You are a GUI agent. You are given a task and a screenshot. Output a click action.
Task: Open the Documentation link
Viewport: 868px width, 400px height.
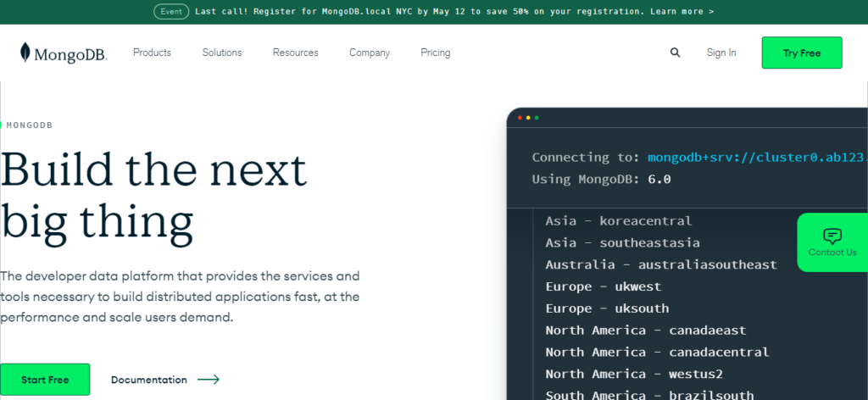(x=149, y=380)
